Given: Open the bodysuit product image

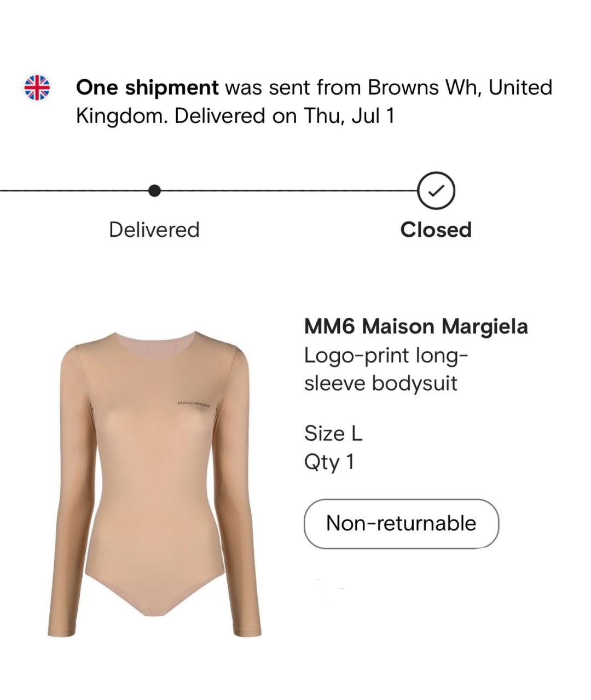Looking at the screenshot, I should (x=154, y=484).
